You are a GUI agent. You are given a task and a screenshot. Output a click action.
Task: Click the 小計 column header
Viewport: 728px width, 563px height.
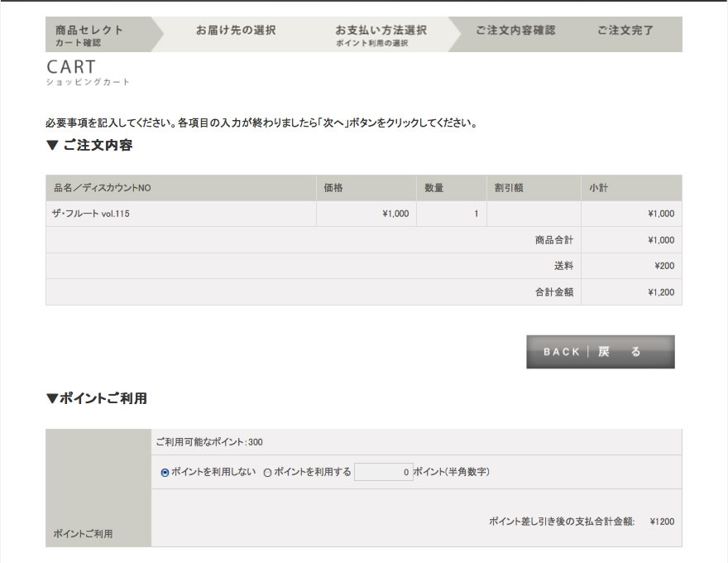click(x=599, y=188)
